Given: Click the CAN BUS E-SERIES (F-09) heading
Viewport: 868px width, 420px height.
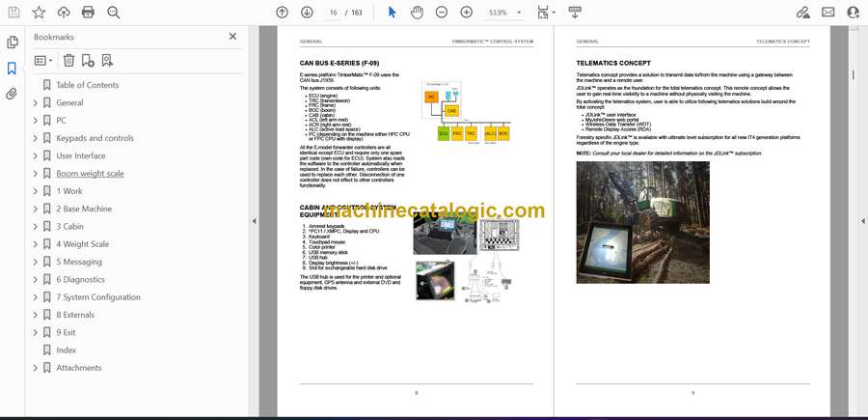Looking at the screenshot, I should tap(339, 63).
